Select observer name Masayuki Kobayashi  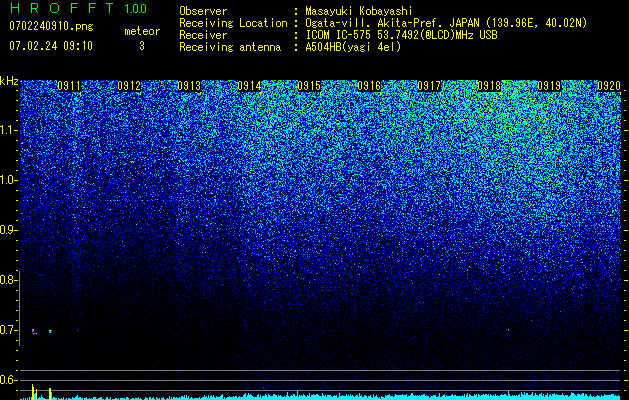(359, 12)
